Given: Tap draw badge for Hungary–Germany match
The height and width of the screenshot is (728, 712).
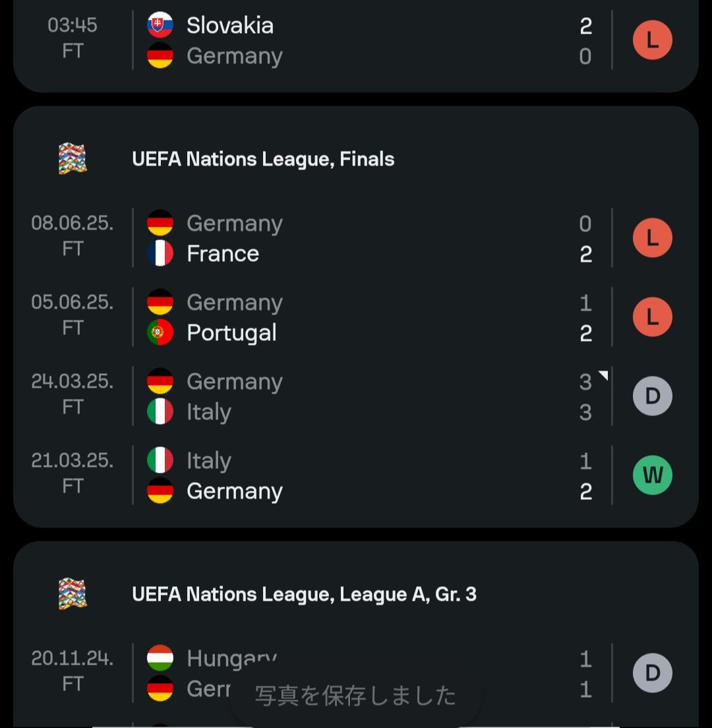Looking at the screenshot, I should point(652,673).
